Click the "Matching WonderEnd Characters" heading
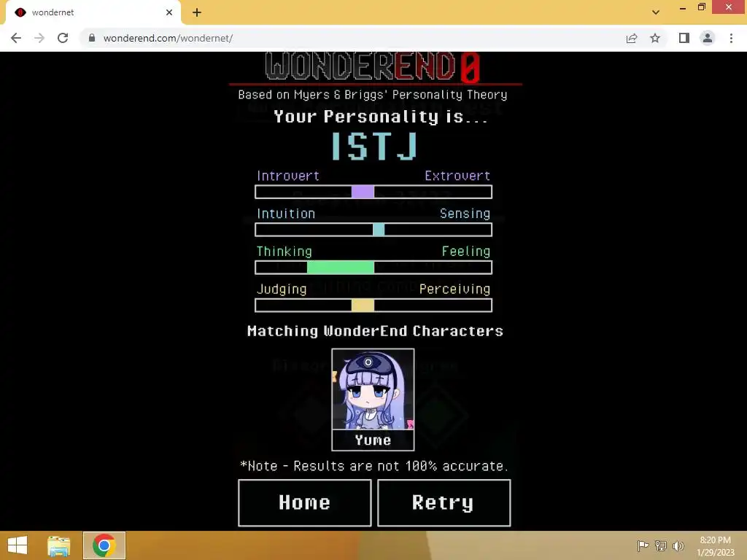The width and height of the screenshot is (747, 560). (x=376, y=331)
